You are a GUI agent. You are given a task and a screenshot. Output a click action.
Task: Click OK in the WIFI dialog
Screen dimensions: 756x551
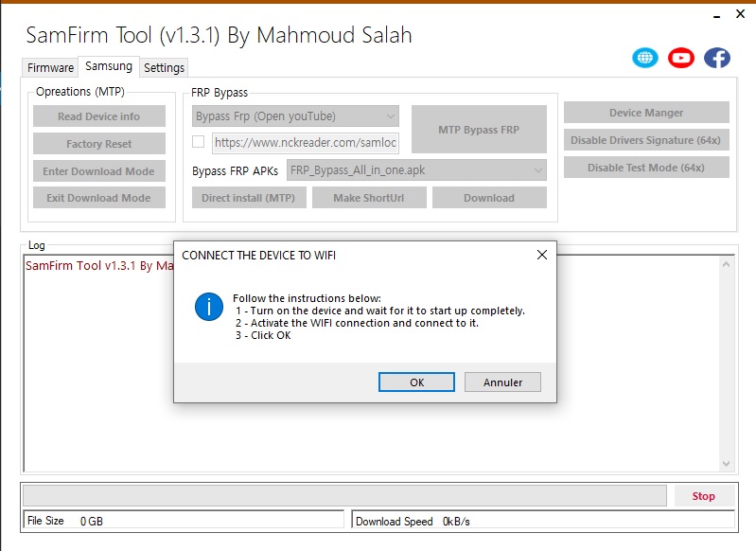[x=416, y=382]
